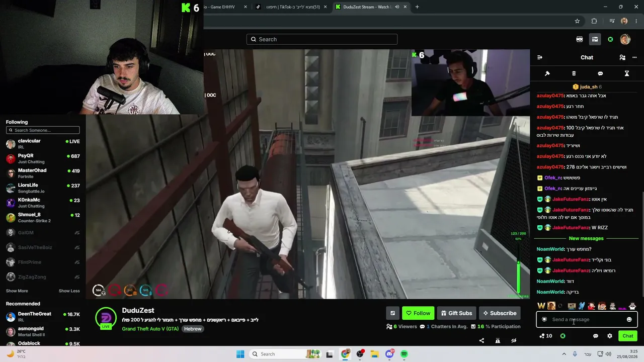
Task: Switch to the TikTok browser tab
Action: [x=292, y=7]
